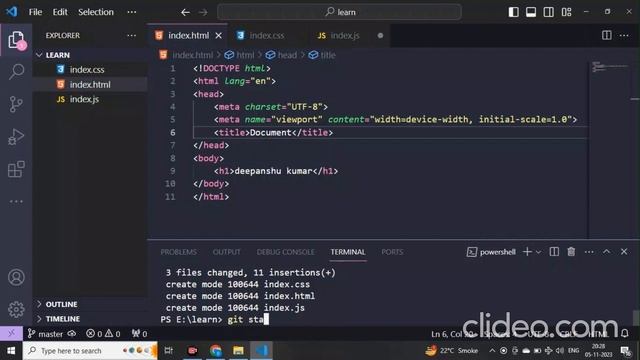Switch to the DEBUG CONSOLE tab
Image resolution: width=640 pixels, height=360 pixels.
(x=285, y=252)
